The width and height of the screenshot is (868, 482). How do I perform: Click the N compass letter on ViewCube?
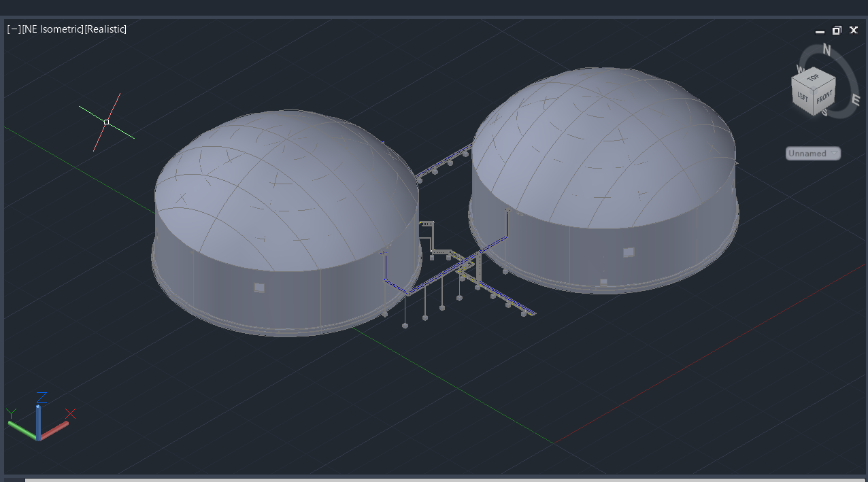point(827,50)
